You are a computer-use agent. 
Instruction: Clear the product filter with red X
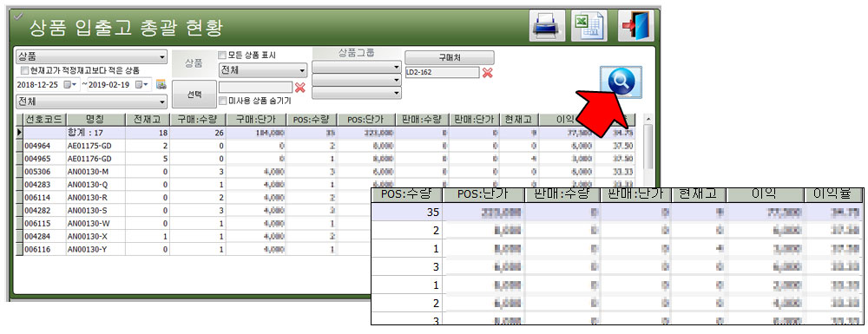(x=300, y=88)
